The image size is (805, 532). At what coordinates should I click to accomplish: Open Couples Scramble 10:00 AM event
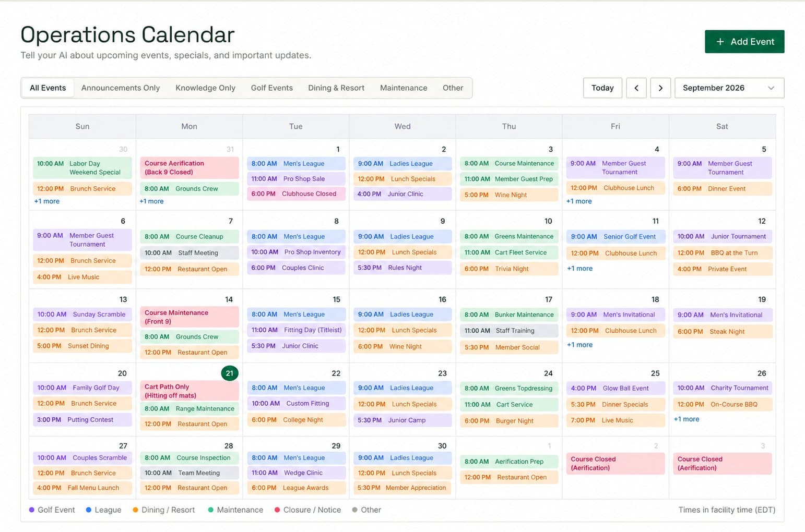tap(82, 458)
